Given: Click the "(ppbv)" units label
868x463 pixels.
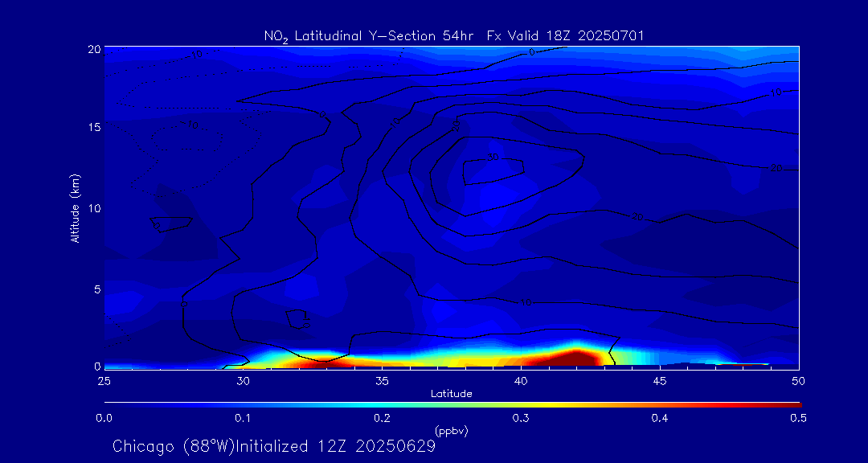Looking at the screenshot, I should [x=452, y=431].
